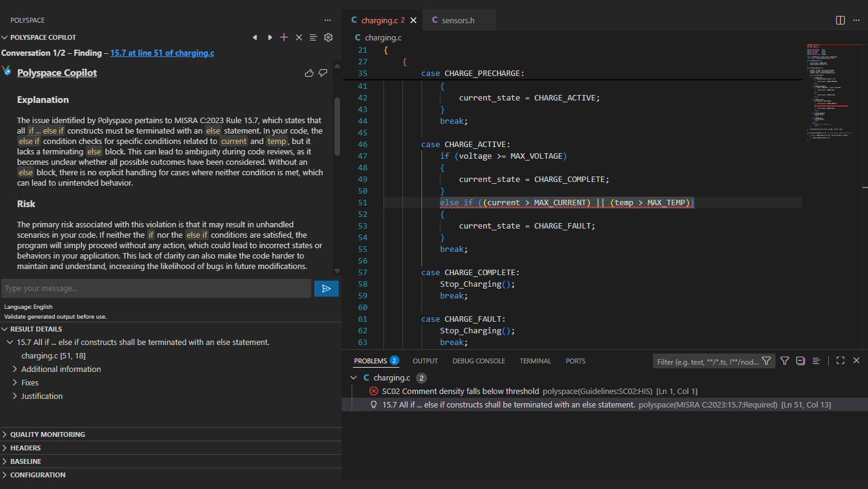Click the thumbs down feedback icon

coord(323,73)
